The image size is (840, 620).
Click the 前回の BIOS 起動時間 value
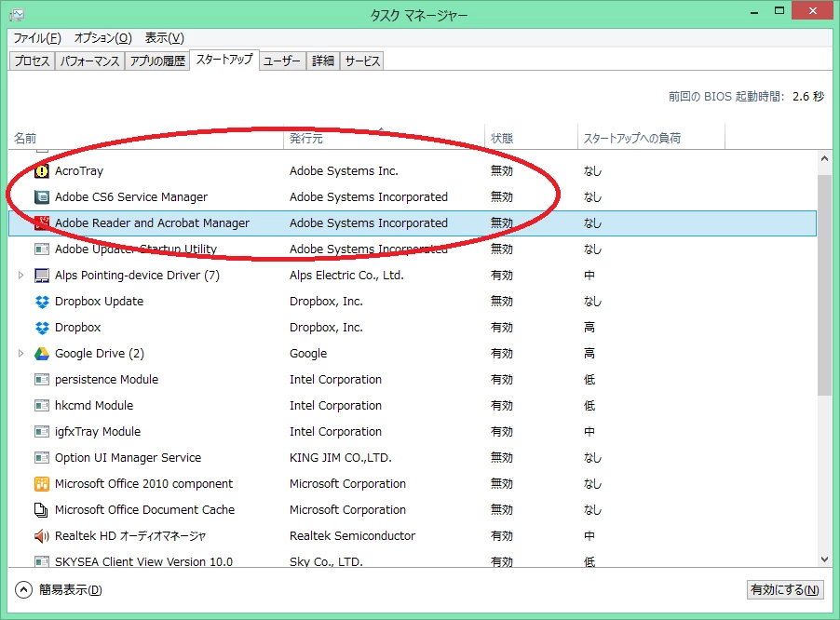[808, 97]
